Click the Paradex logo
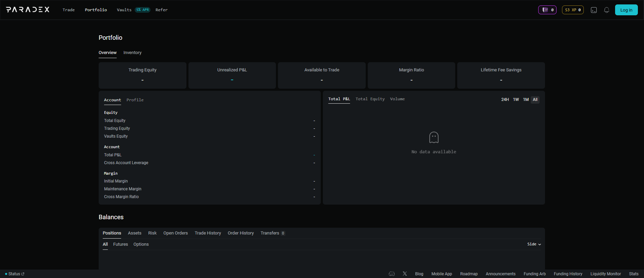 click(28, 10)
